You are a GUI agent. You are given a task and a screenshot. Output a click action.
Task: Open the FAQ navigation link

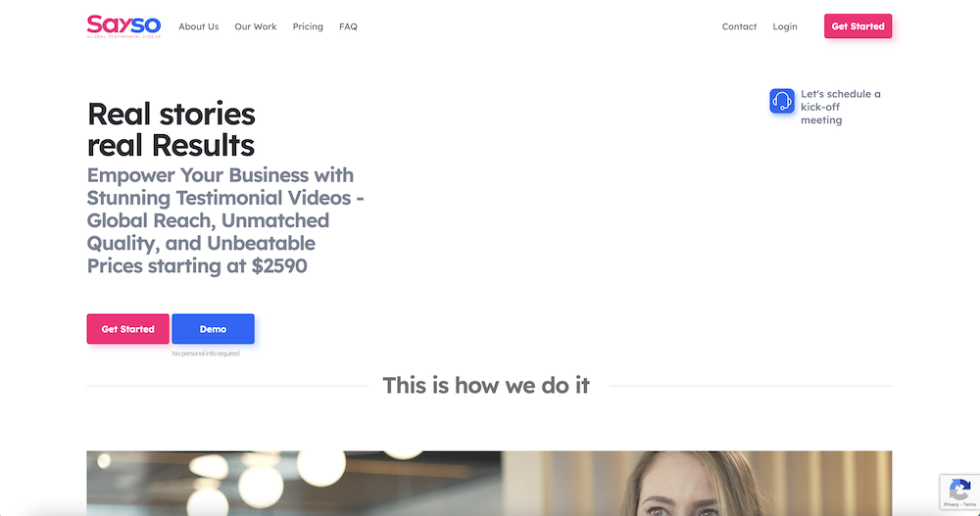(348, 26)
